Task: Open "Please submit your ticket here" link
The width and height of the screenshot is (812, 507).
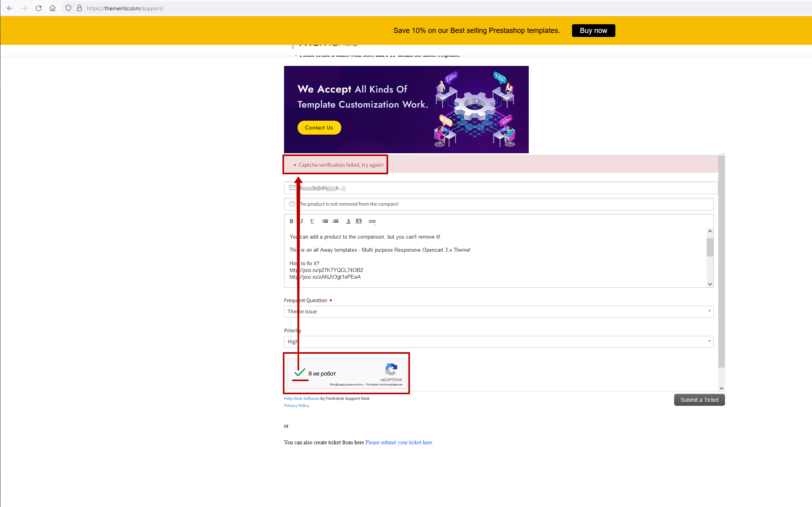Action: [398, 442]
